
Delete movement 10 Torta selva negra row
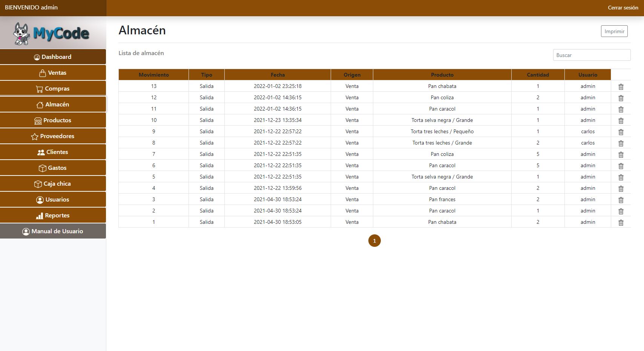point(621,120)
